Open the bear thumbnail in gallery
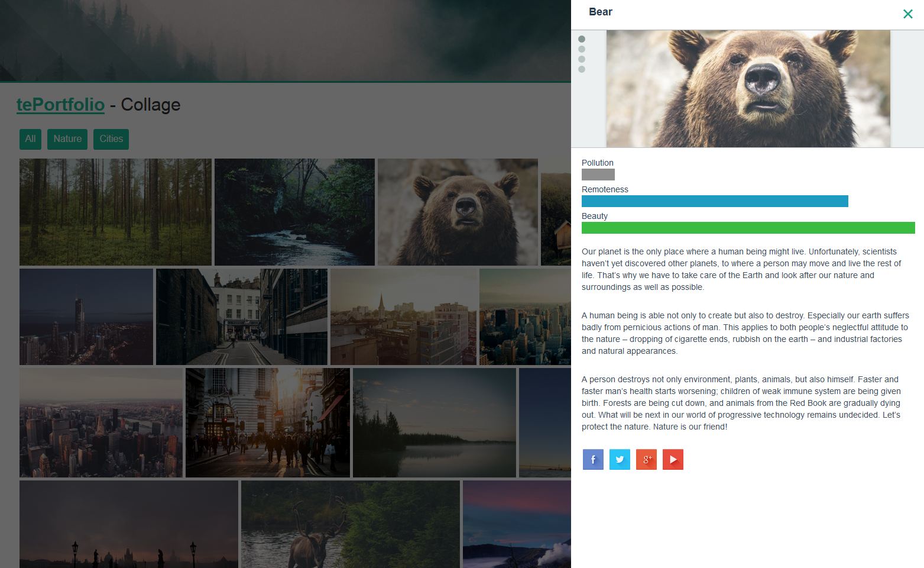This screenshot has width=924, height=568. tap(458, 212)
